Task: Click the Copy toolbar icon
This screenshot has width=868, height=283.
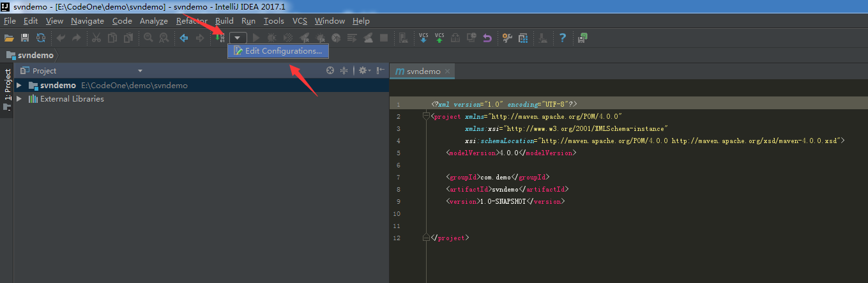Action: point(112,38)
